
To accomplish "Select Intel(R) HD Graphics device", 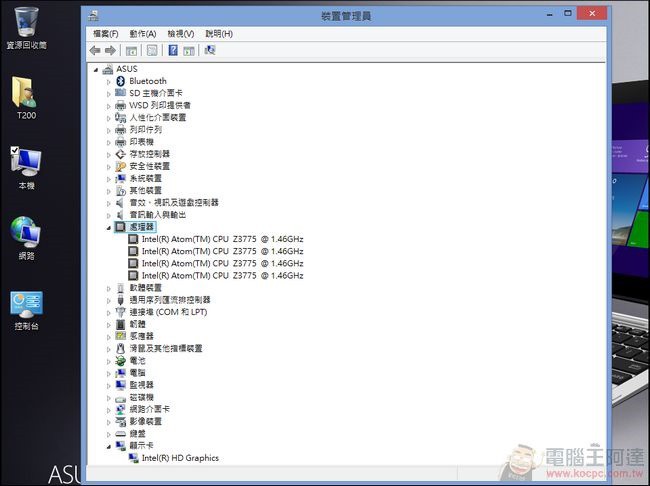I will (180, 458).
